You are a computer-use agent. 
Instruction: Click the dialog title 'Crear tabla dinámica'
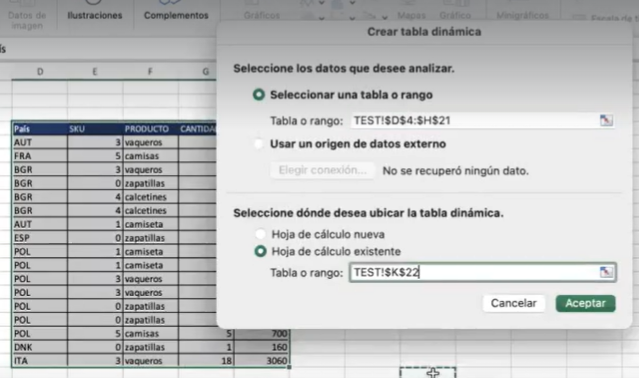[424, 32]
